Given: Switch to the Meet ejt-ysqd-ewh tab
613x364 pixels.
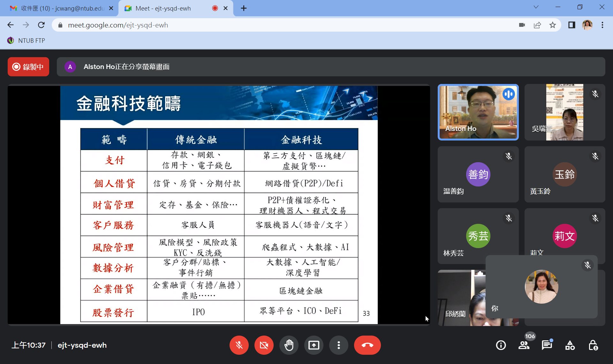Looking at the screenshot, I should 175,8.
